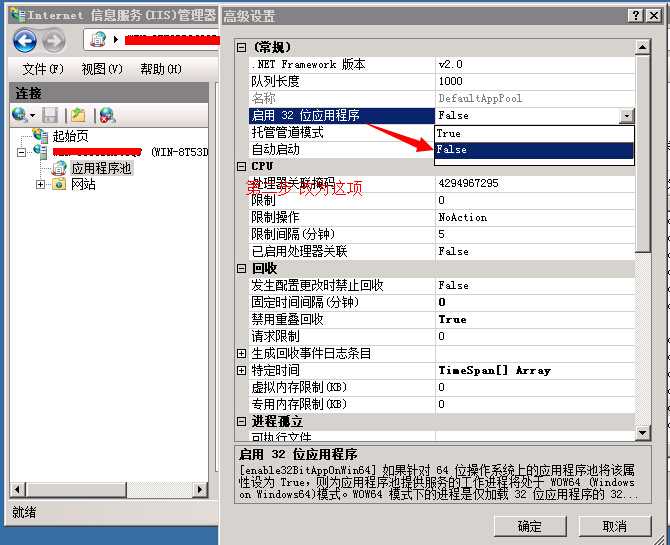
Task: Select the 托管管道模式 property row
Action: point(342,133)
